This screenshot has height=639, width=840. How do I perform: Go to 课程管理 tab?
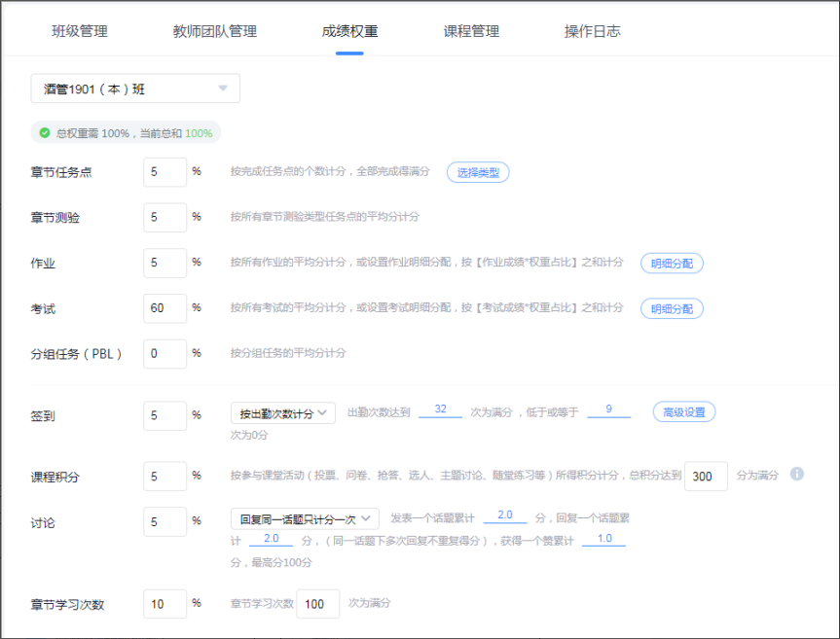pos(471,31)
